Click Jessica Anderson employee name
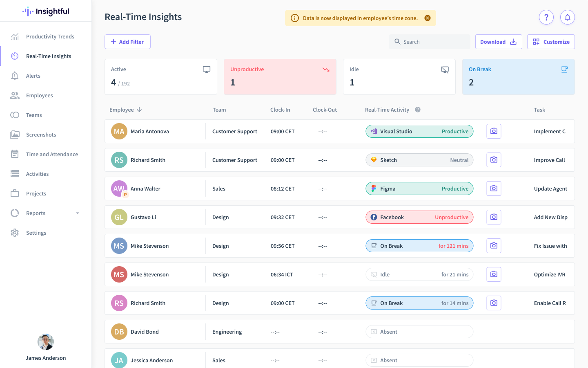The height and width of the screenshot is (368, 588). click(151, 360)
